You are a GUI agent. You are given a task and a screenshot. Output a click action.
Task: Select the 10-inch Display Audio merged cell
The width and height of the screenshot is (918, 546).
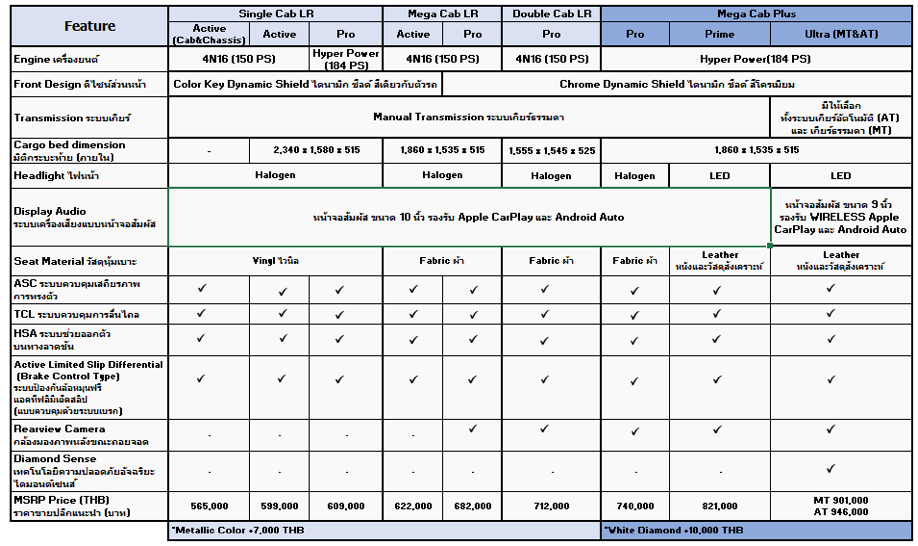pyautogui.click(x=469, y=217)
